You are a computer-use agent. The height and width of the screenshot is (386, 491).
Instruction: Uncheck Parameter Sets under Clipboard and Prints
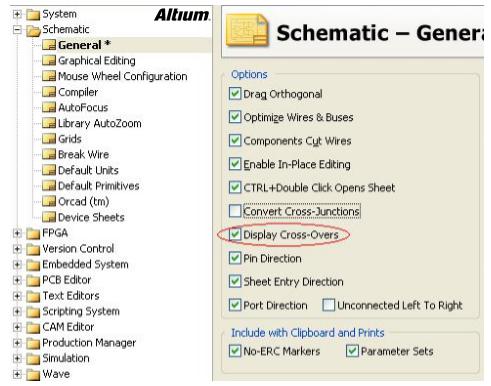coord(352,351)
